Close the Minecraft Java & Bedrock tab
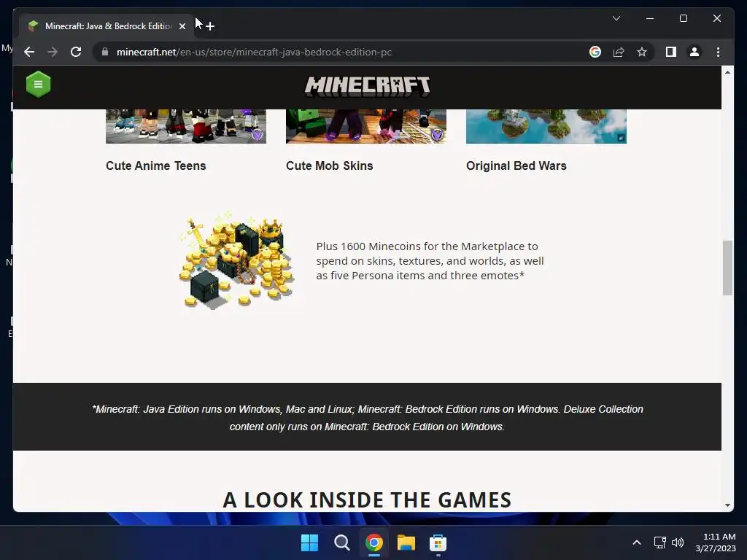Screen dimensions: 747x560 [182, 26]
